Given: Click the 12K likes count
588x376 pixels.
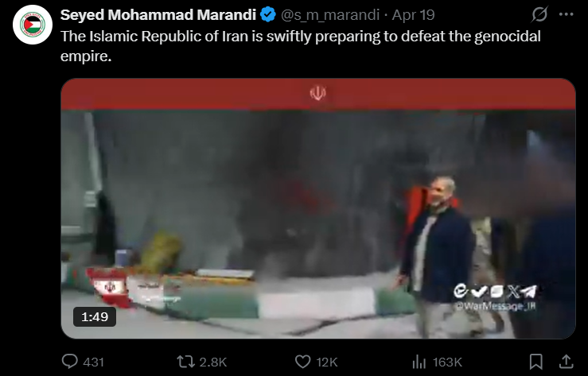Looking at the screenshot, I should point(327,362).
